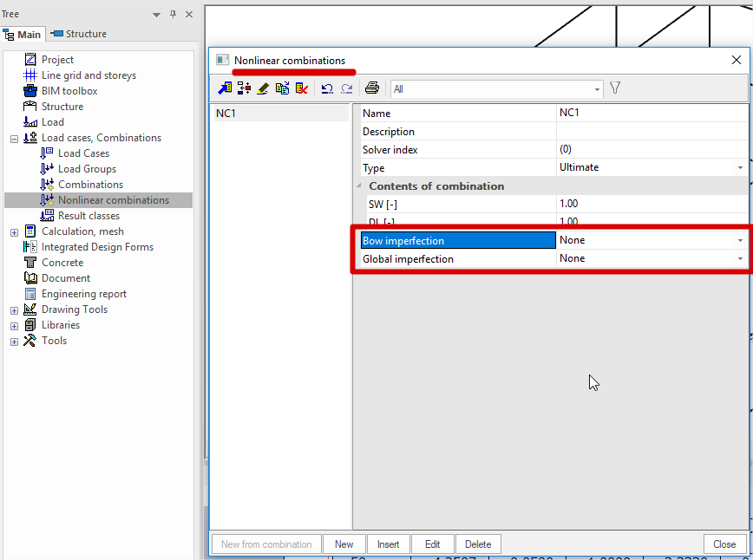Viewport: 753px width, 560px height.
Task: Click the new nonlinear combination toolbar icon
Action: (225, 88)
